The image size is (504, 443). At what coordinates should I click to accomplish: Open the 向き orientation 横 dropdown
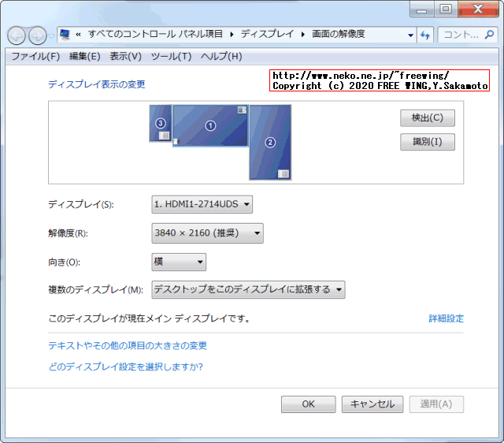coord(179,262)
